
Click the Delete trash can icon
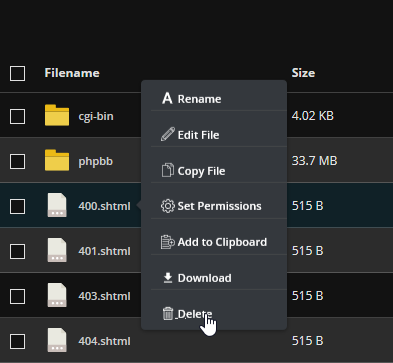tap(168, 314)
